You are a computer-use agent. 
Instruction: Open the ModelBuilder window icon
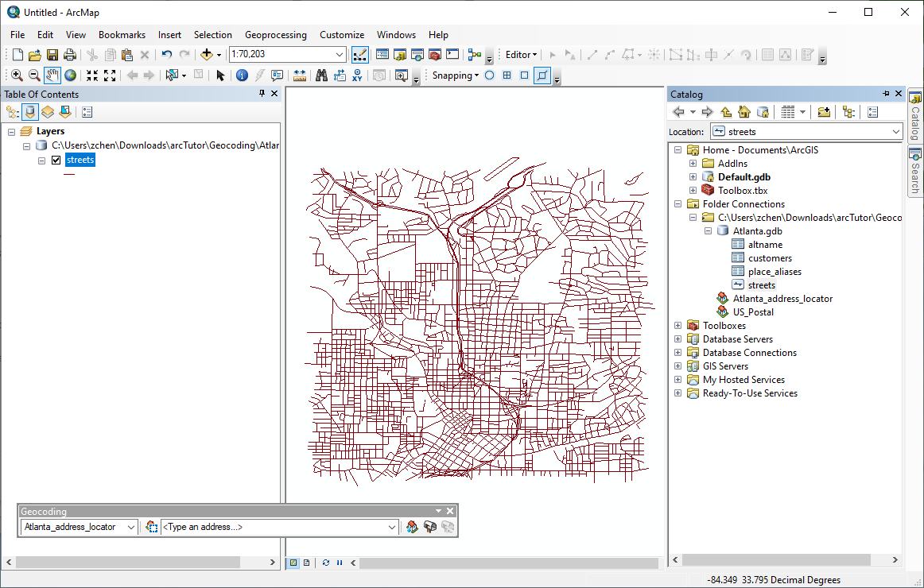(x=475, y=55)
